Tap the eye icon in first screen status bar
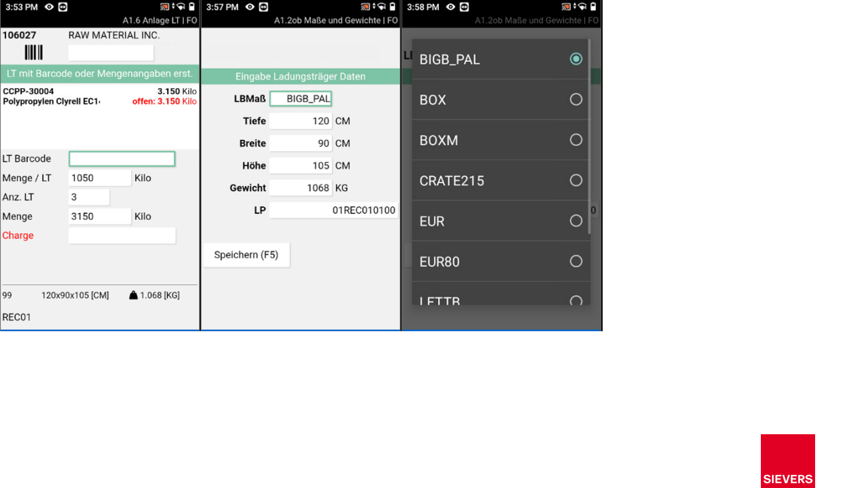 tap(49, 7)
